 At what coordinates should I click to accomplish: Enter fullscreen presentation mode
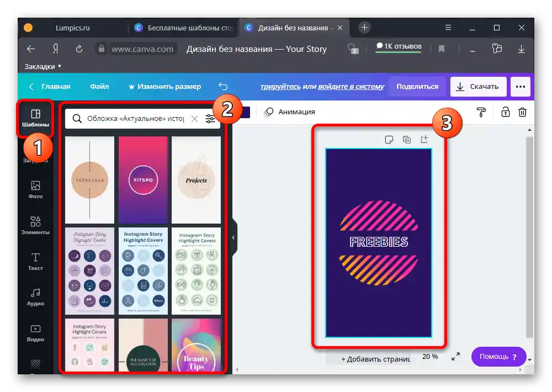[x=455, y=357]
